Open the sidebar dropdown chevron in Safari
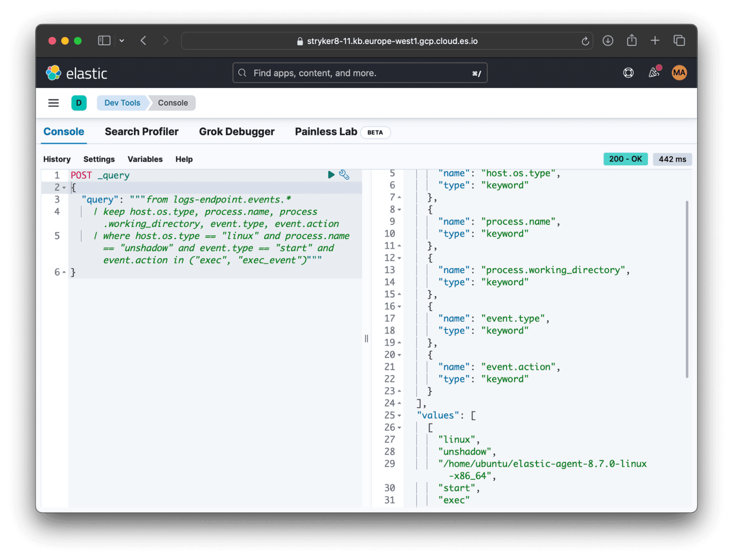 [x=122, y=41]
